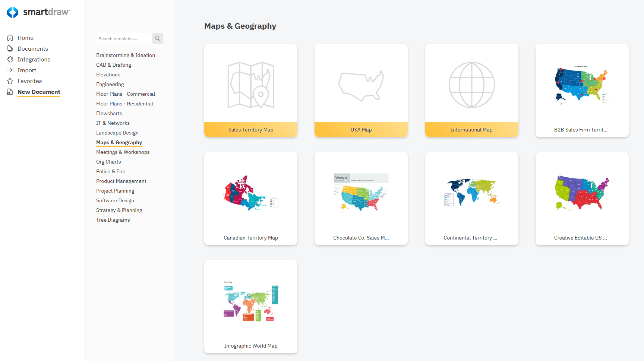The height and width of the screenshot is (361, 644).
Task: Click the search magnifier icon button
Action: (x=158, y=38)
